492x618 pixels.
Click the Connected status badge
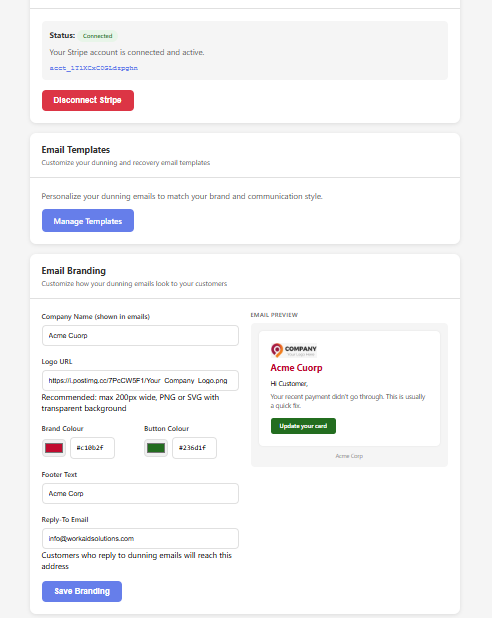tap(97, 36)
